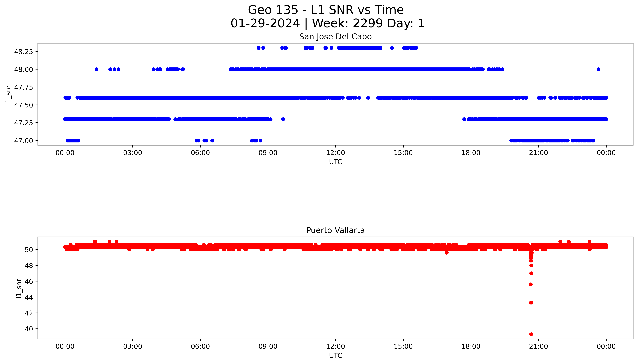Click the 21:00 tick on Puerto Vallarta axis
The width and height of the screenshot is (638, 364).
(538, 346)
